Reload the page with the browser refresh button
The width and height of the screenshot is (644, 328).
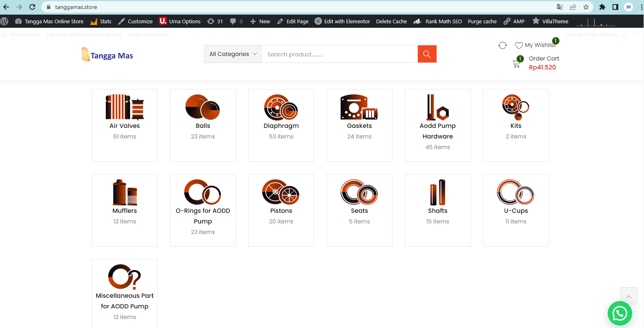[32, 7]
